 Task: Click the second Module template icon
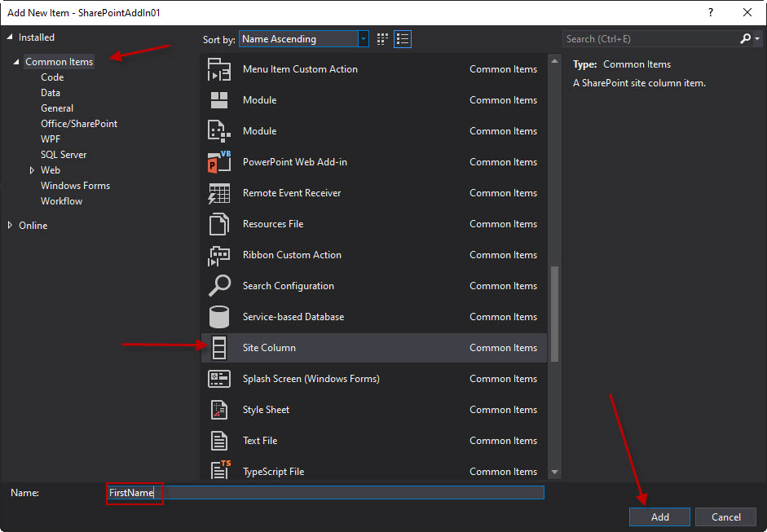tap(219, 131)
